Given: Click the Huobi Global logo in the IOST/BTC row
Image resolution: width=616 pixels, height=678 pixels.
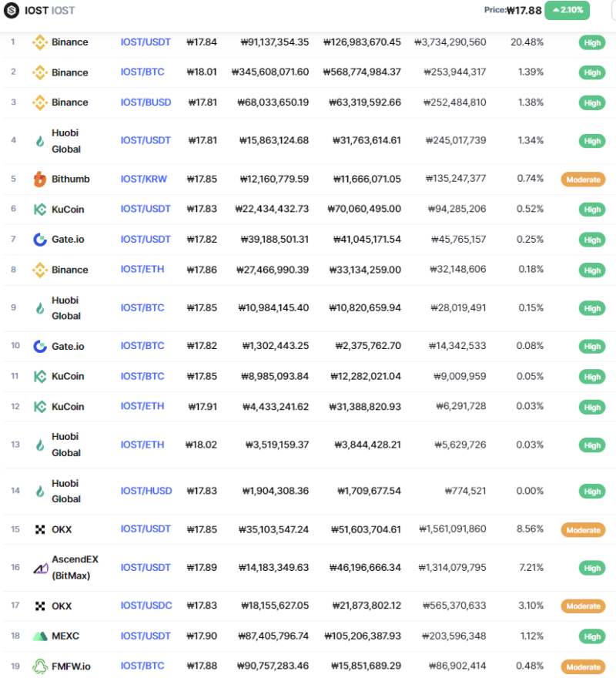Looking at the screenshot, I should tap(40, 308).
